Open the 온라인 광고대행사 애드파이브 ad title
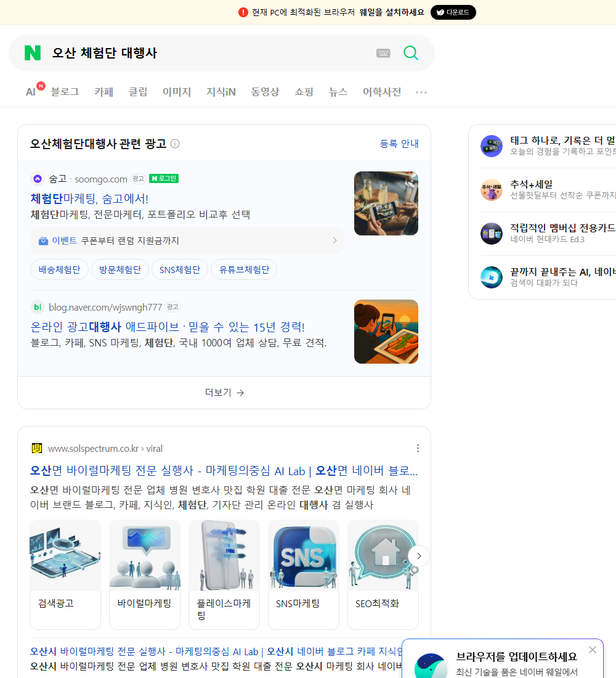 pos(168,327)
